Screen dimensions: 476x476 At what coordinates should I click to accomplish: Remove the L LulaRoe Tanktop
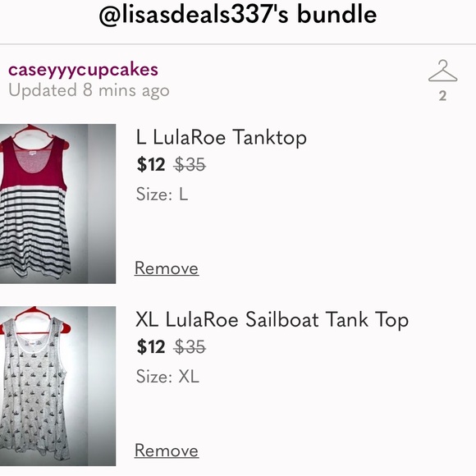(167, 268)
